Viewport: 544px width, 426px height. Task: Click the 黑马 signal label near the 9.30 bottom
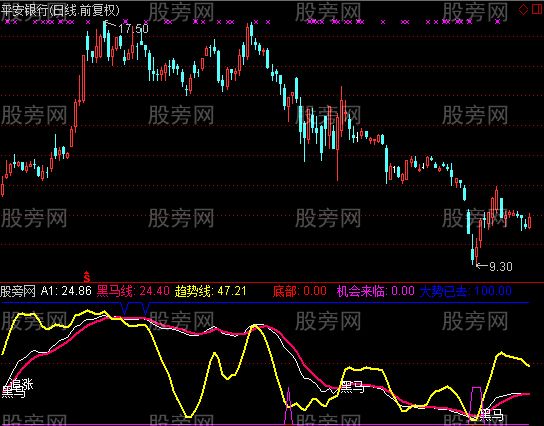pos(491,414)
